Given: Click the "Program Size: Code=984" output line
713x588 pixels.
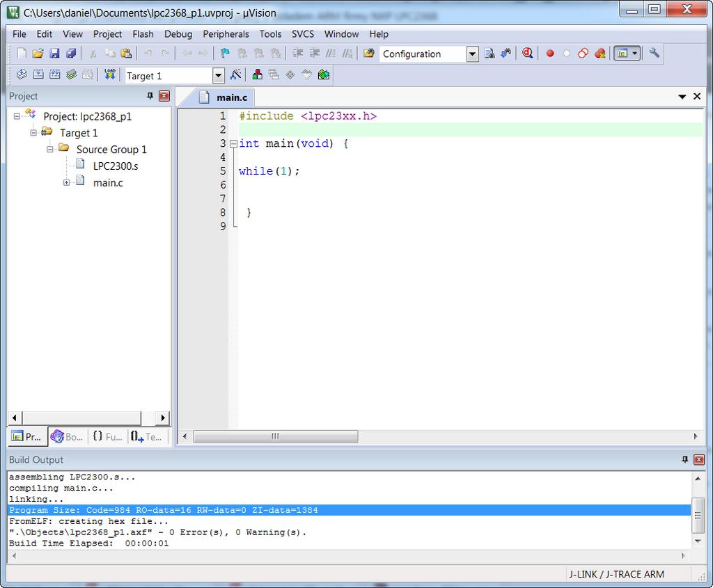Looking at the screenshot, I should [x=349, y=510].
